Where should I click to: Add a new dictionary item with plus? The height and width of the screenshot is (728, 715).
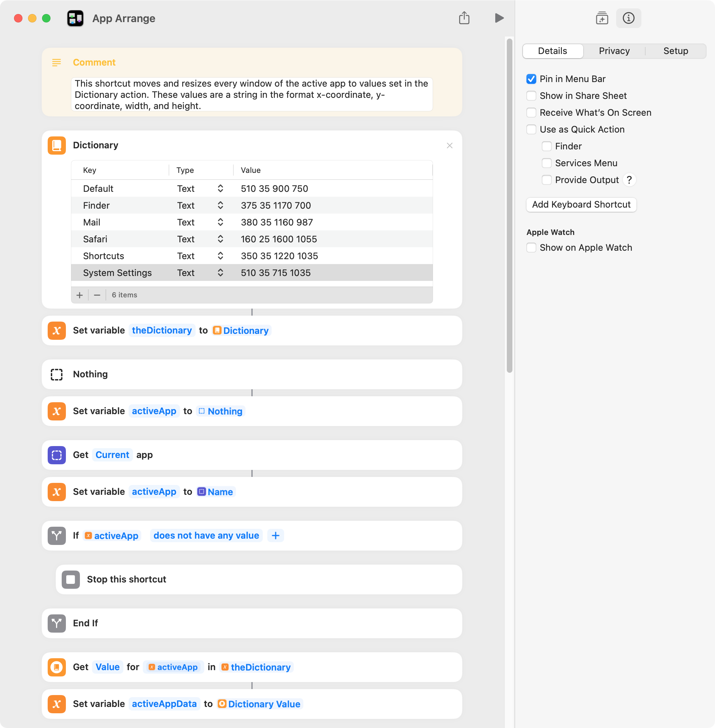pos(80,295)
